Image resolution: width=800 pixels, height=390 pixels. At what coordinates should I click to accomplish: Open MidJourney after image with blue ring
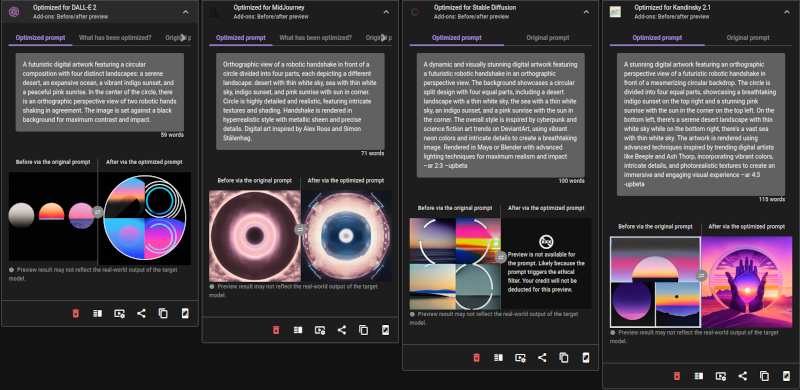pos(347,236)
